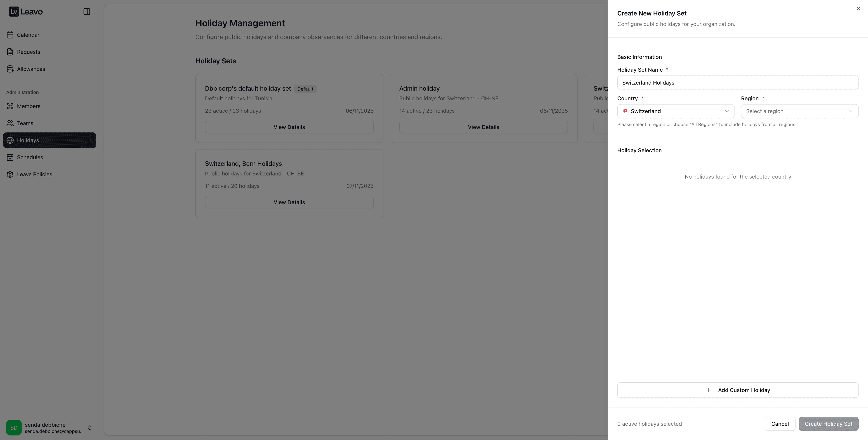Open the Country dropdown showing Switzerland

click(676, 111)
